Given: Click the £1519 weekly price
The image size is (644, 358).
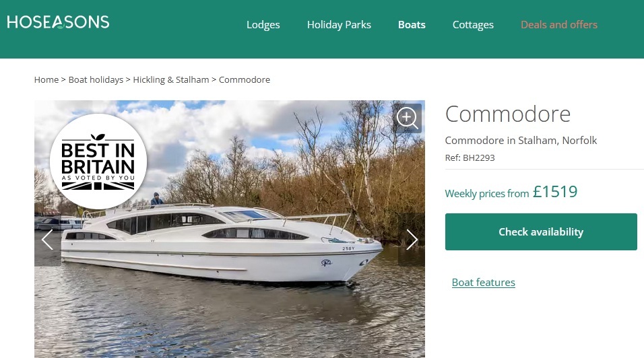Looking at the screenshot, I should (555, 192).
